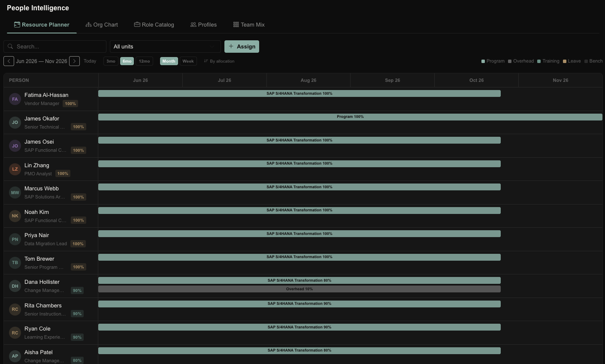
Task: Click Aisha Patel's 80% allocation badge
Action: [x=77, y=361]
